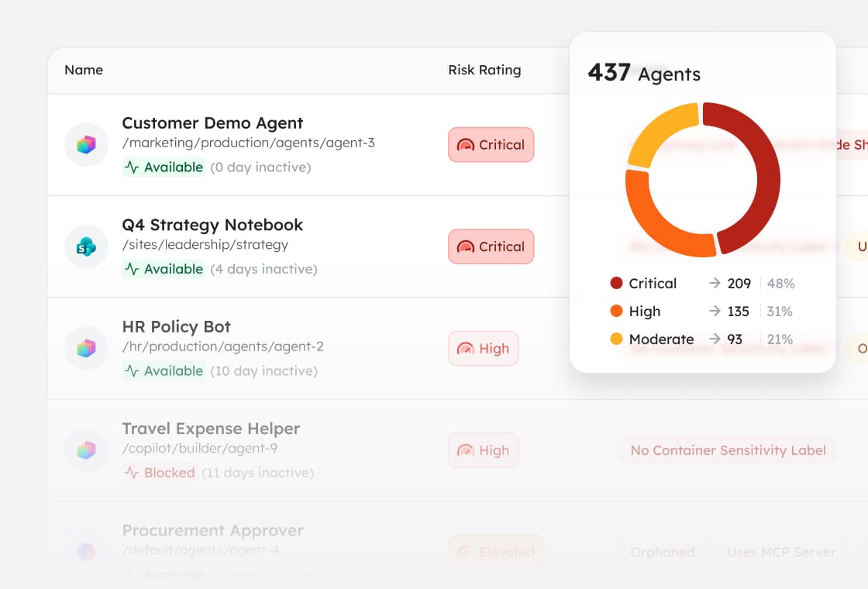
Task: Click the High badge for Travel Expense Helper
Action: click(484, 450)
